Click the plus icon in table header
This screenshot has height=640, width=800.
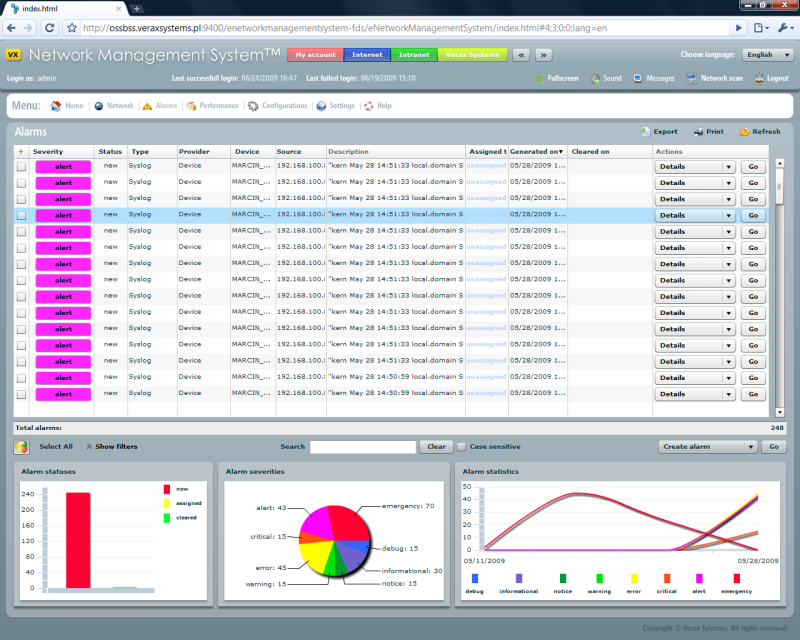[x=21, y=152]
